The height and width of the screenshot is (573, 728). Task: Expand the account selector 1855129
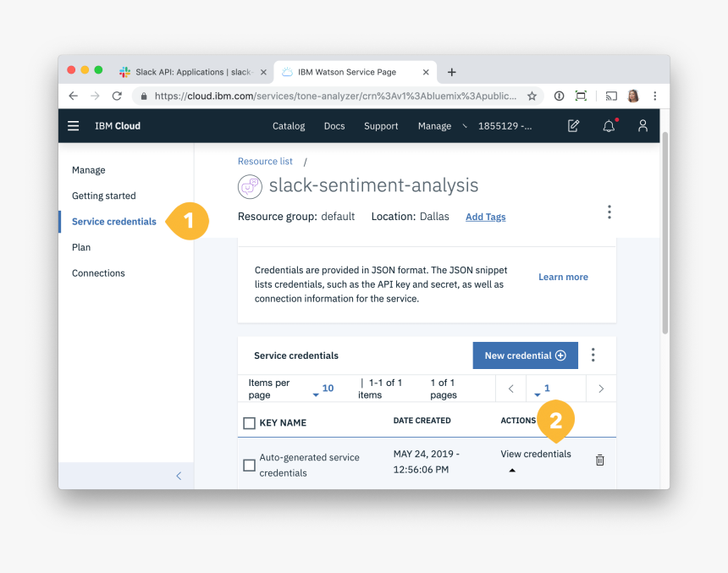(505, 126)
